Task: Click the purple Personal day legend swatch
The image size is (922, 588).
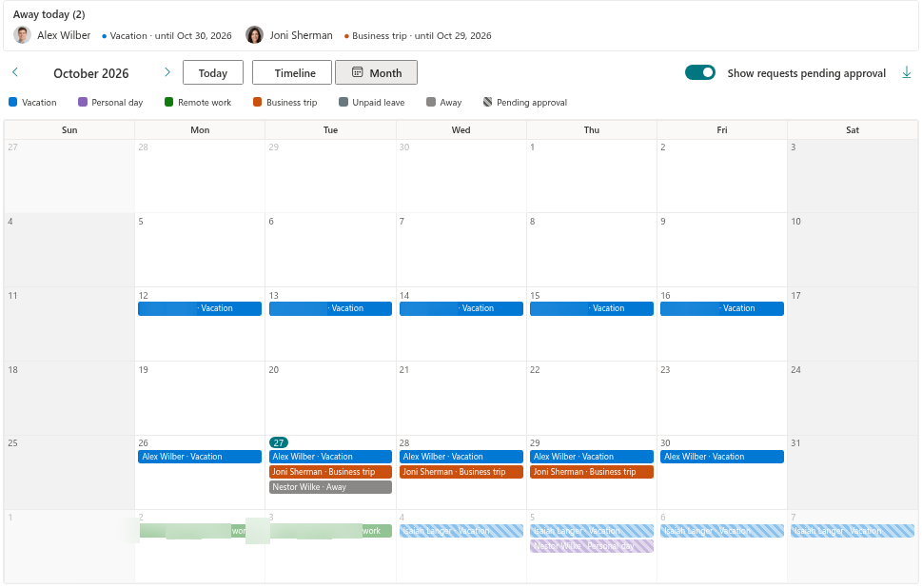Action: click(83, 102)
